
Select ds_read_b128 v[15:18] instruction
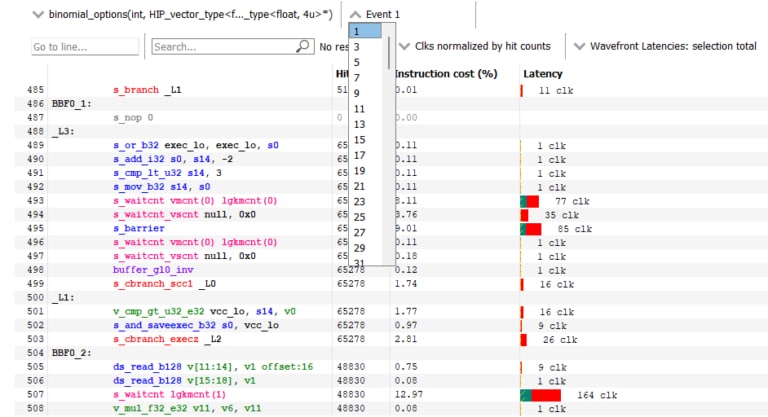[184, 380]
